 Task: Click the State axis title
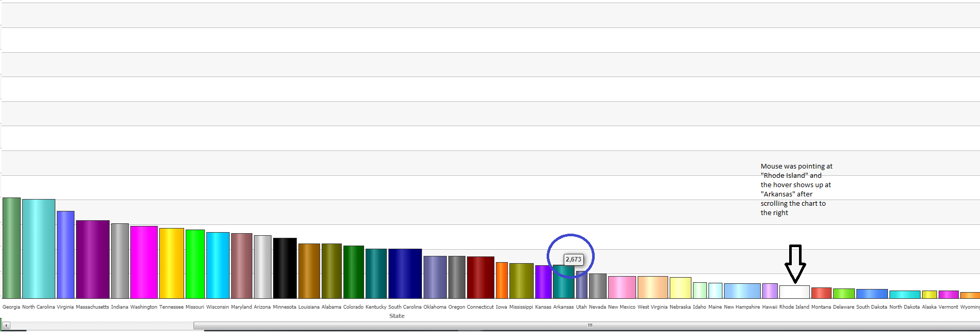pos(397,316)
